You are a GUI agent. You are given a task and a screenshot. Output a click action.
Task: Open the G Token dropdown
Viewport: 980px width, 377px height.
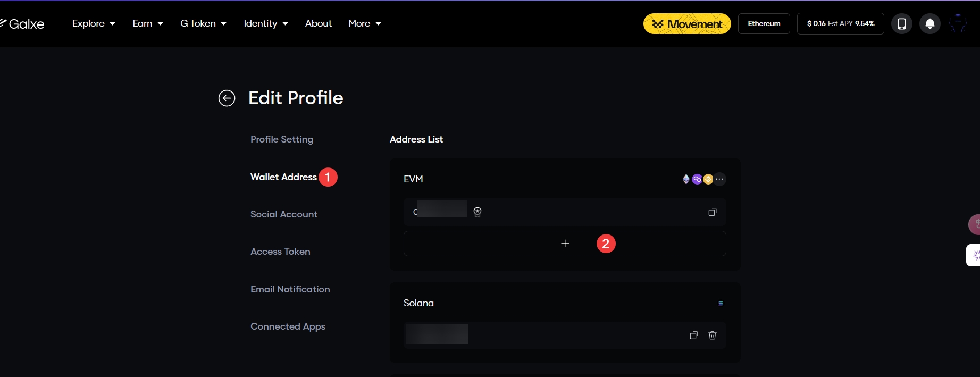point(203,24)
